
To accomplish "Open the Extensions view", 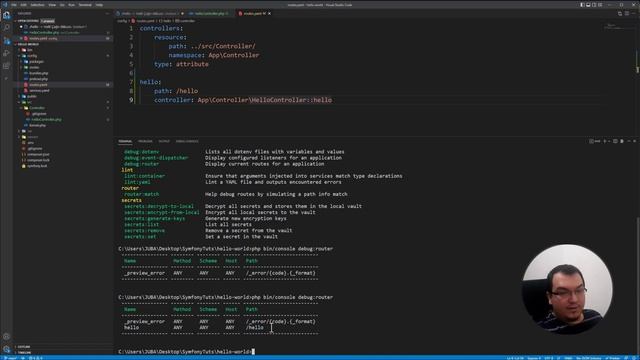I will [x=6, y=66].
